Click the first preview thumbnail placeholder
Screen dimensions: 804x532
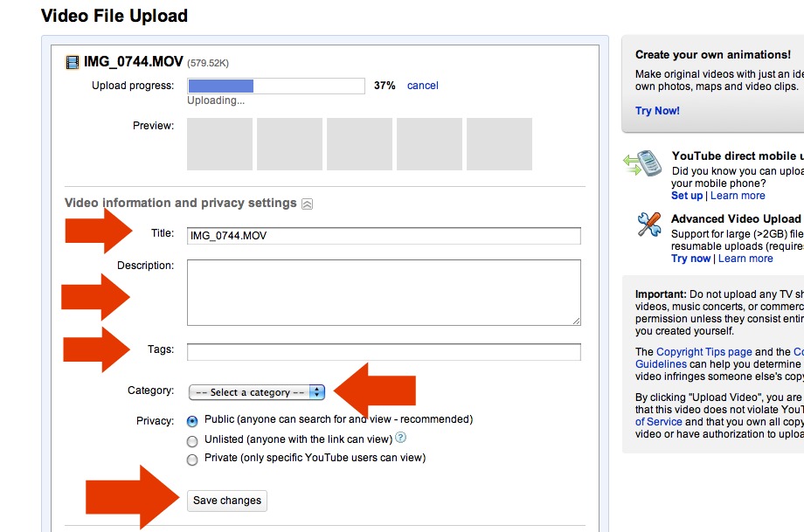point(219,144)
